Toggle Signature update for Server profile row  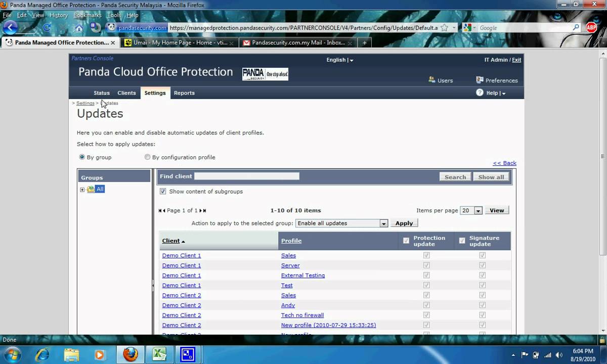tap(482, 265)
